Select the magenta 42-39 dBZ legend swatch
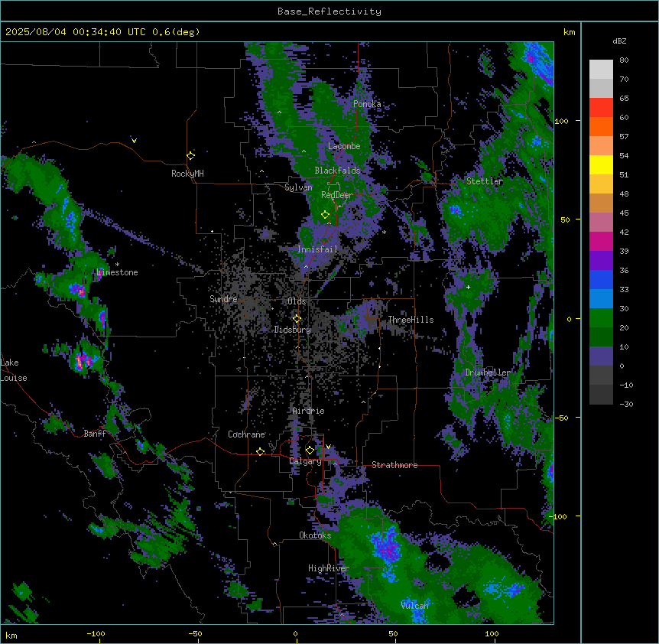 click(x=601, y=241)
